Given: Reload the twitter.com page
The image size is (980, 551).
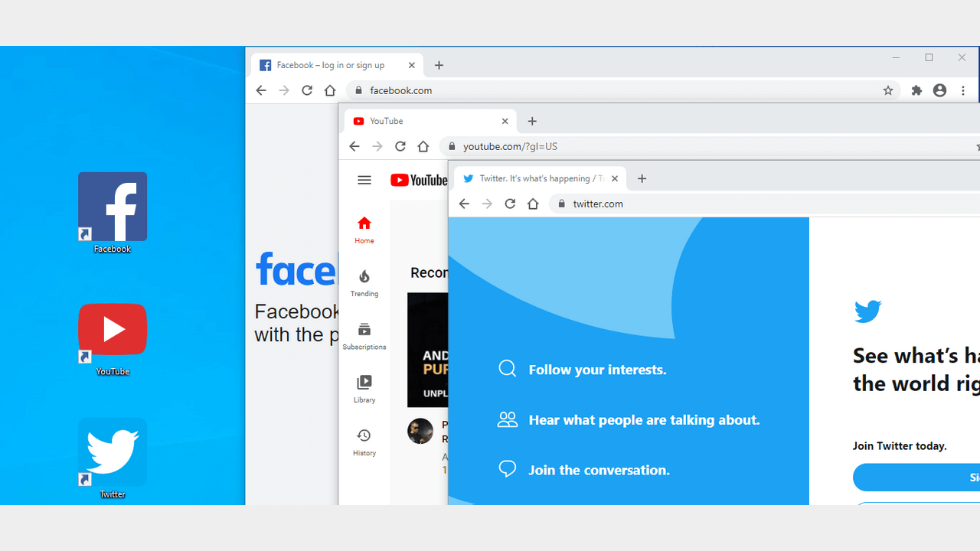Looking at the screenshot, I should (x=510, y=204).
